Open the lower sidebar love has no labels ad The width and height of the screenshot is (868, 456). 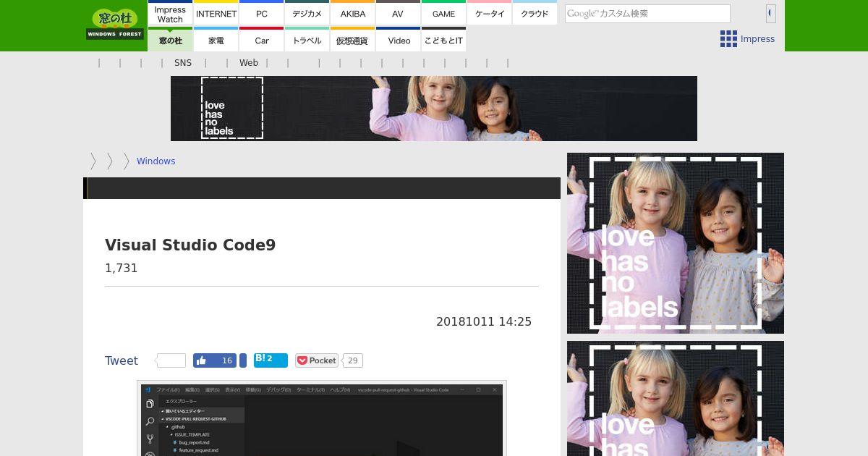coord(676,398)
